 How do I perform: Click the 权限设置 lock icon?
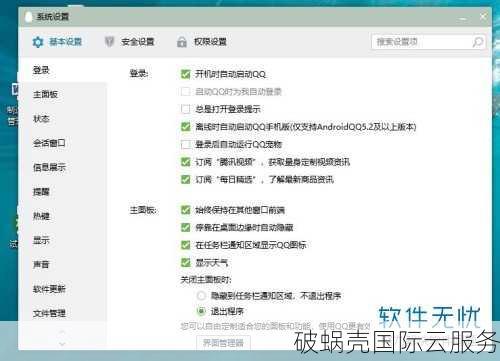(x=182, y=42)
